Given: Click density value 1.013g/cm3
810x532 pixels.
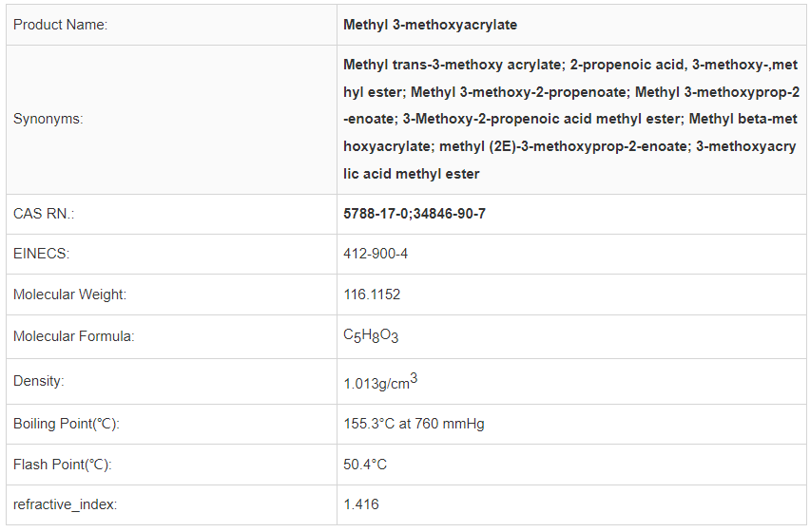Looking at the screenshot, I should [380, 383].
